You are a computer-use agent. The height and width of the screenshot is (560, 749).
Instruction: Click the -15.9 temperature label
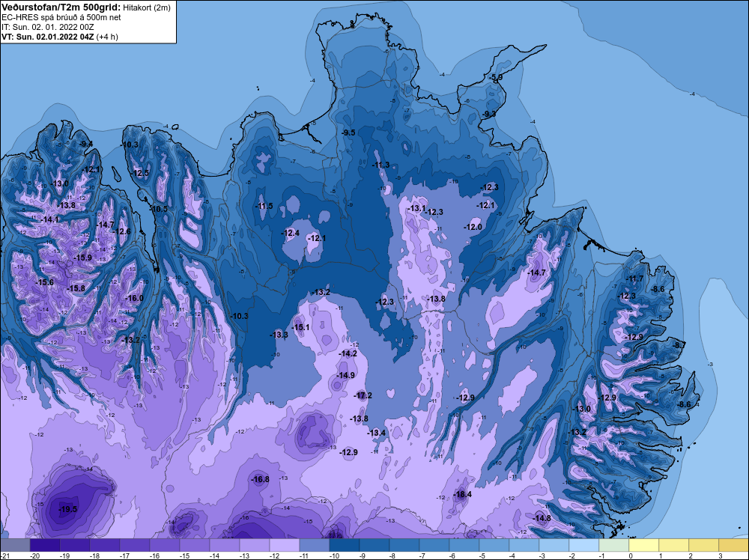pyautogui.click(x=82, y=258)
